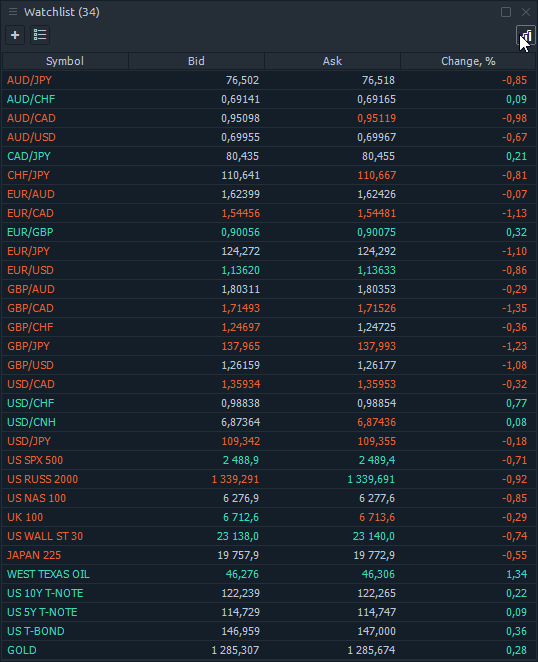Sort by Bid column header
Image resolution: width=538 pixels, height=662 pixels.
pos(196,61)
